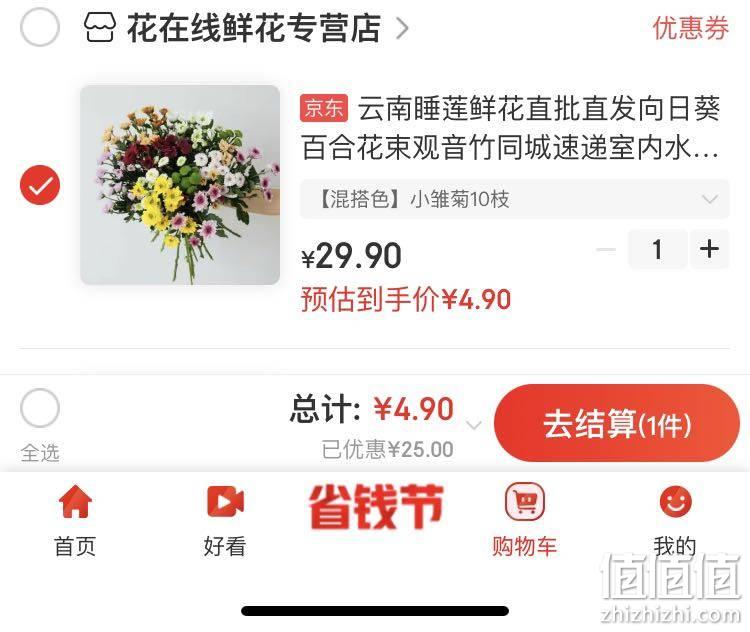
Task: Tap the 去结算(1件) checkout button
Action: pyautogui.click(x=617, y=423)
